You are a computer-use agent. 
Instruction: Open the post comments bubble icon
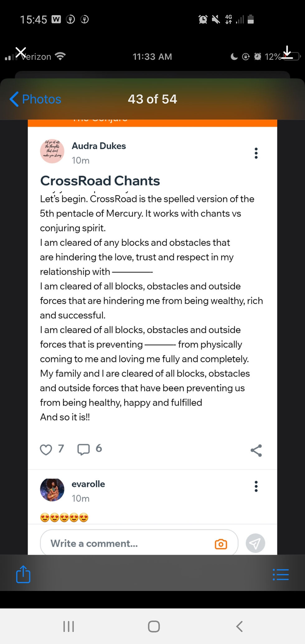83,450
